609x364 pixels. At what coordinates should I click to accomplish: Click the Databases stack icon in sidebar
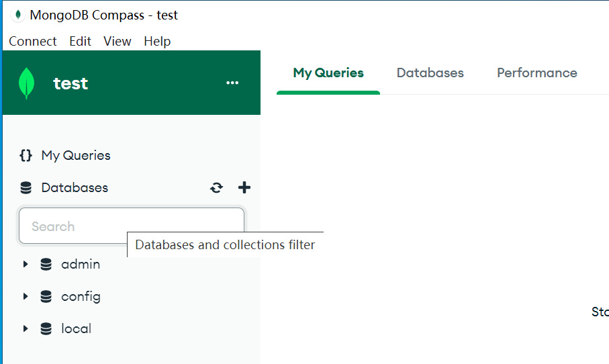click(x=26, y=187)
